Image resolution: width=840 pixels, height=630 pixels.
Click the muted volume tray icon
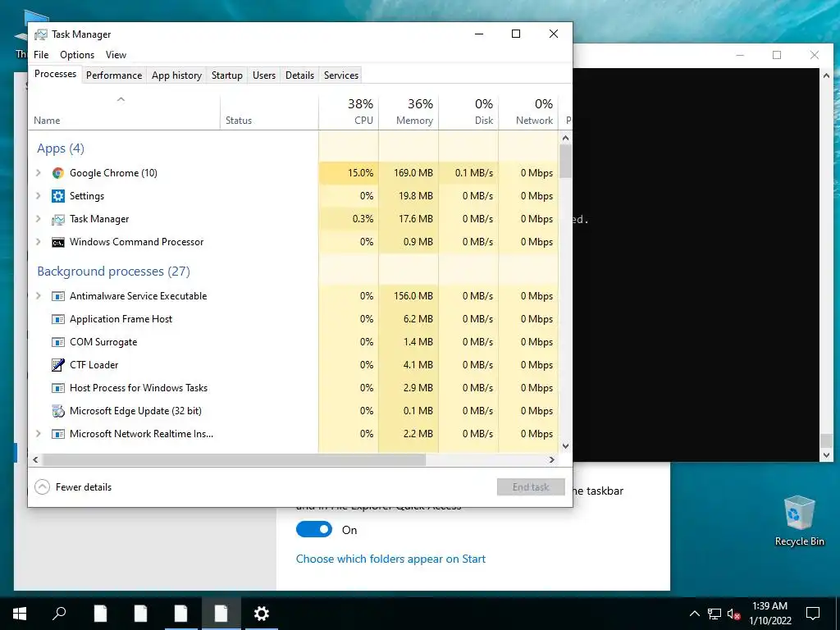(734, 614)
